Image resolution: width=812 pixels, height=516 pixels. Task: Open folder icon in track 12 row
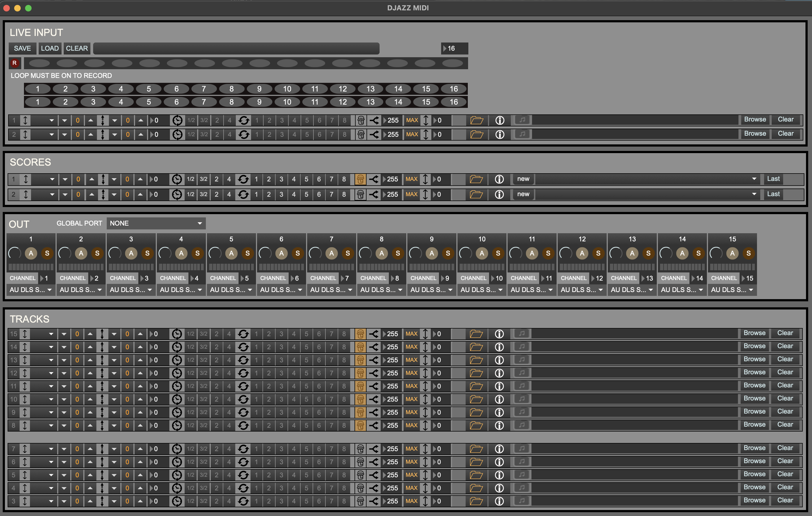[476, 373]
